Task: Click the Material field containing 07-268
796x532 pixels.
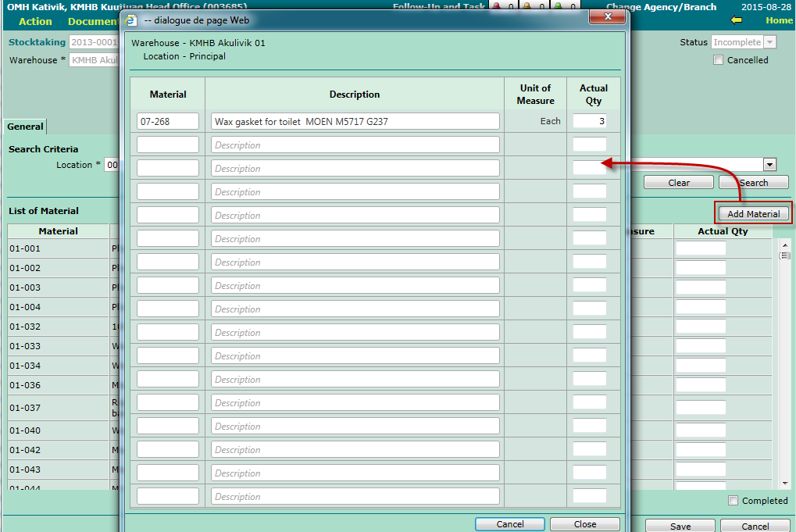Action: tap(168, 121)
